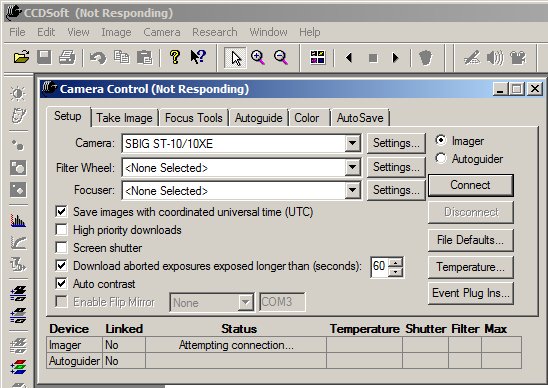The width and height of the screenshot is (548, 388).
Task: Open Focuser Settings button
Action: tap(396, 190)
